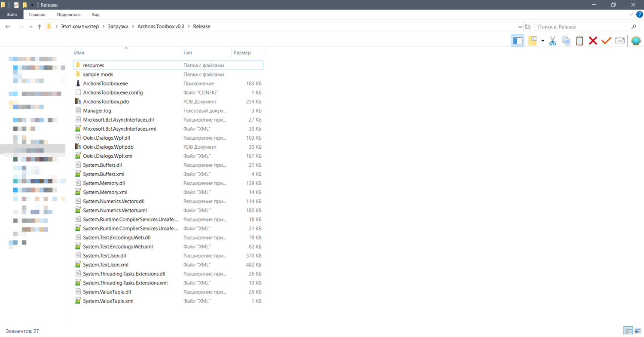The height and width of the screenshot is (337, 644).
Task: Click Загрузки in the address breadcrumb
Action: click(x=118, y=27)
